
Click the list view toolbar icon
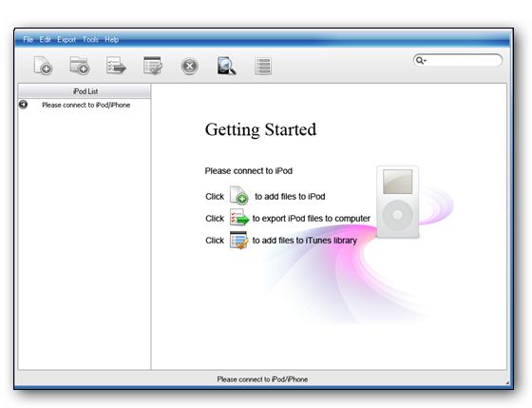[x=263, y=66]
